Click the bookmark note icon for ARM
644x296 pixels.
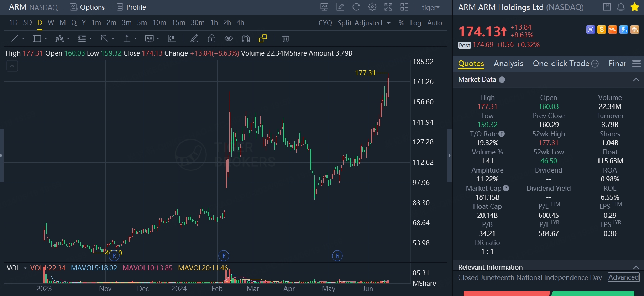pyautogui.click(x=607, y=7)
